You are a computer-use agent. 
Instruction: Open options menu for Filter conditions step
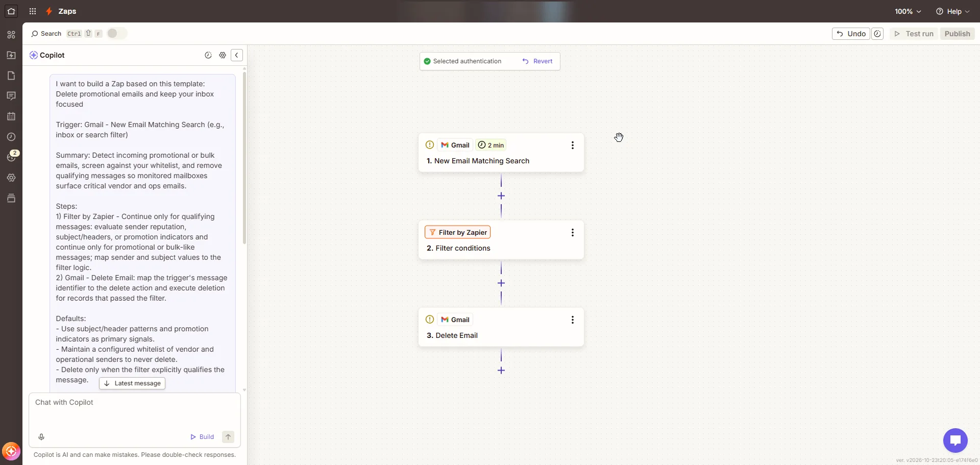pos(573,233)
